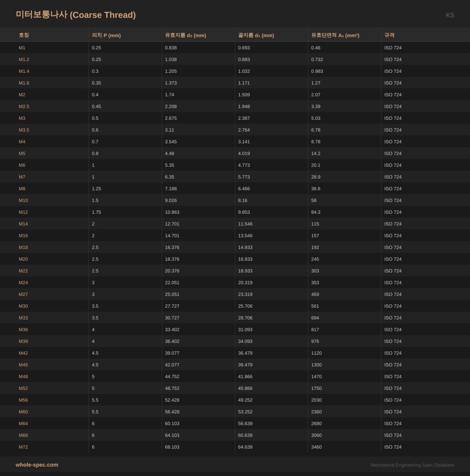Click the KS label at top right
The image size is (470, 476).
point(450,15)
